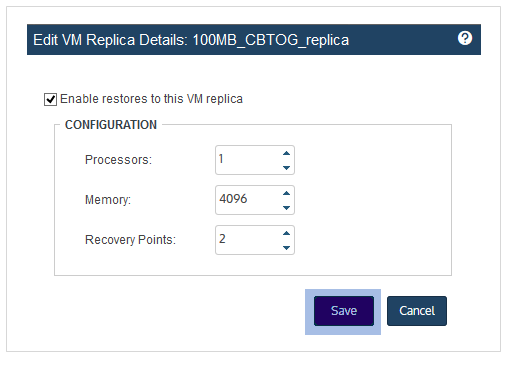Viewport: 529px width, 373px height.
Task: Click the Enable restores label text
Action: (151, 99)
